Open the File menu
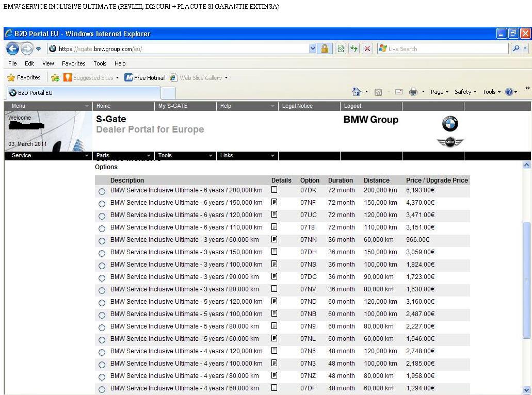The width and height of the screenshot is (532, 395). click(12, 63)
